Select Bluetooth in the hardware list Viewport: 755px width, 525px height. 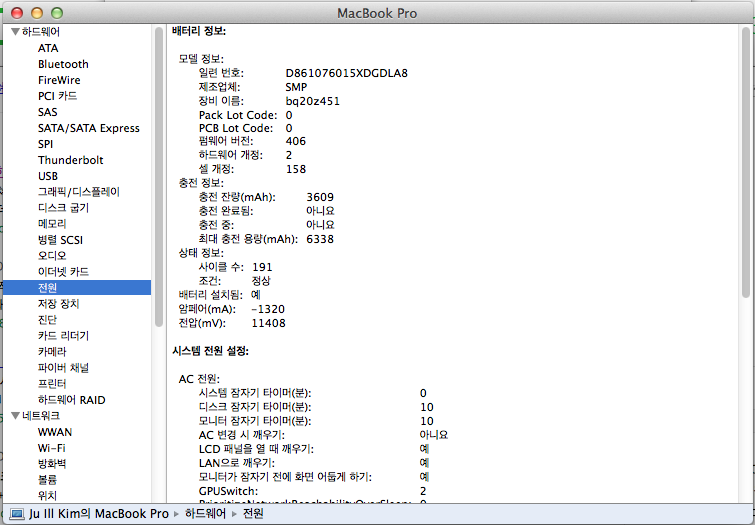[63, 64]
